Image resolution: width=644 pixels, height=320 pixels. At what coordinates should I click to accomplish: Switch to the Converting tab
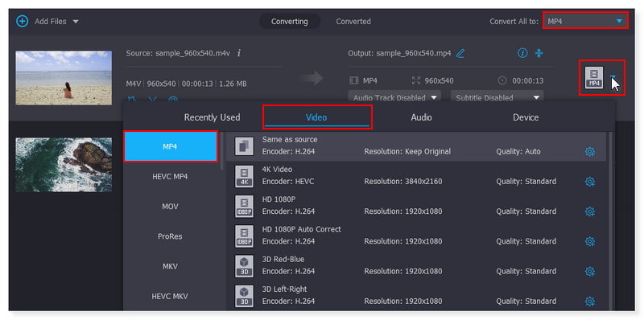pos(290,22)
